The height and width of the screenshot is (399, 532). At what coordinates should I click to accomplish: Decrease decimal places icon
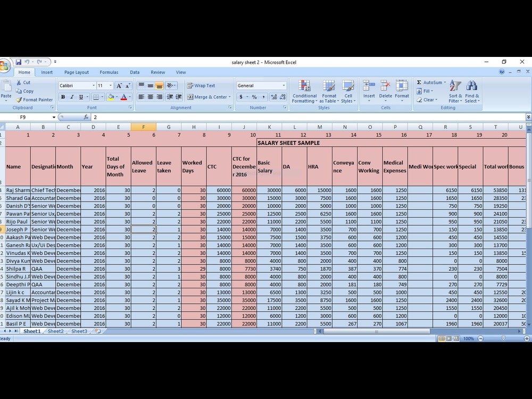[x=282, y=97]
